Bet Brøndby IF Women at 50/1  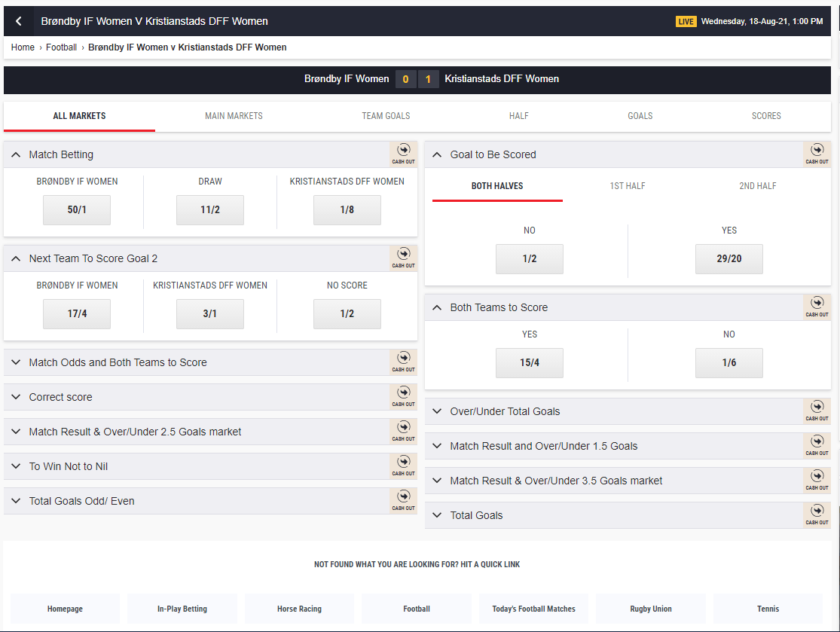[x=77, y=210]
